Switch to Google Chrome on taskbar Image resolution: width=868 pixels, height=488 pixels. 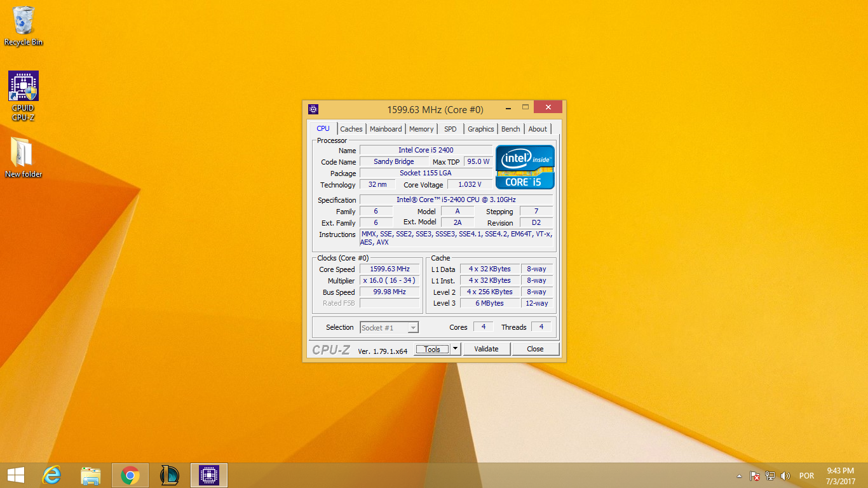tap(130, 475)
